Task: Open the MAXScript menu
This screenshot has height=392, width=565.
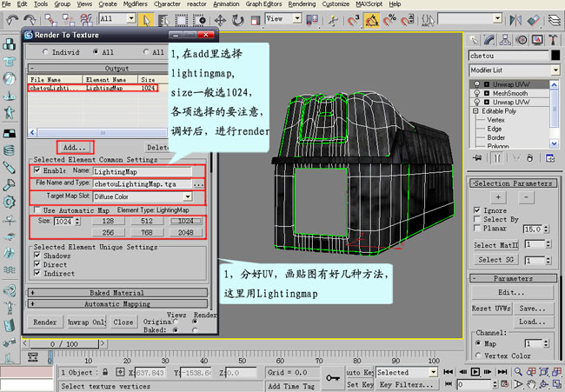Action: (369, 4)
